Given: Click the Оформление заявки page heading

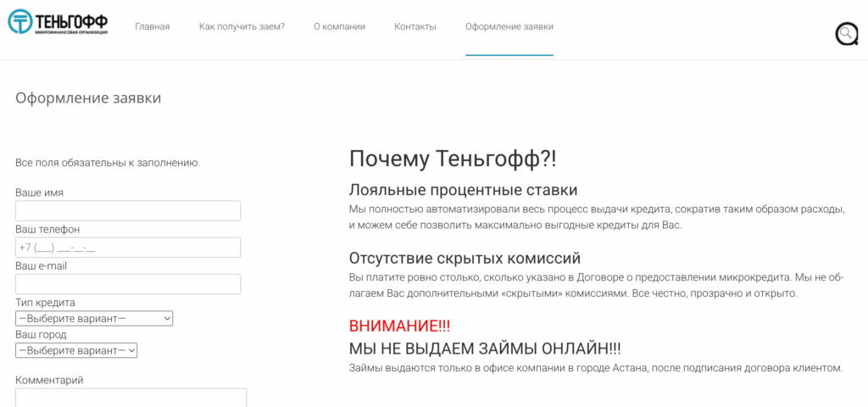Looking at the screenshot, I should click(88, 98).
